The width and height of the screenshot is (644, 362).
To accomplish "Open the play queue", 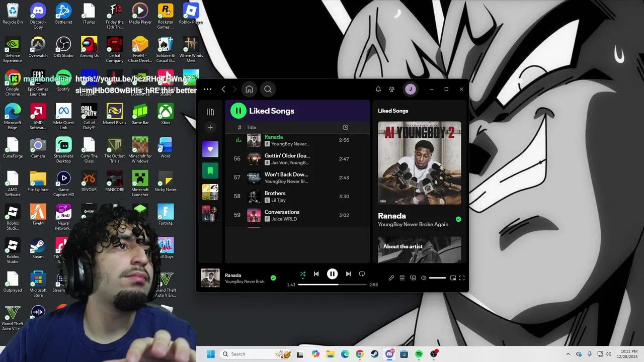I will (x=402, y=278).
